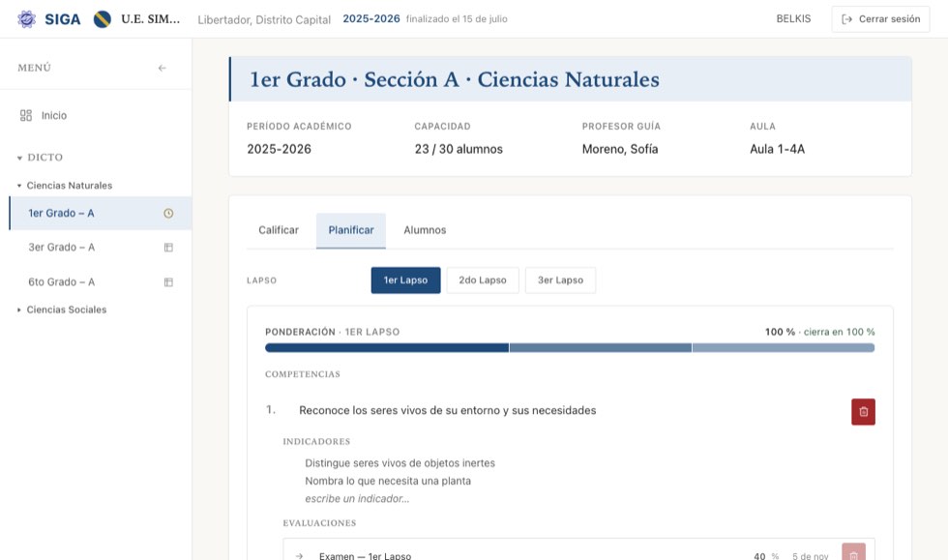Delete competencia 1 with the red trash button
The height and width of the screenshot is (560, 948).
click(863, 412)
